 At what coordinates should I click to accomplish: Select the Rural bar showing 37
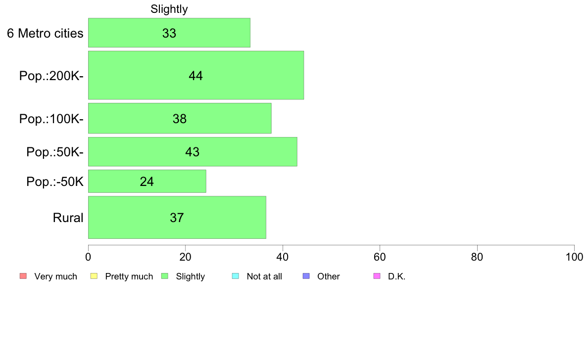tap(177, 218)
